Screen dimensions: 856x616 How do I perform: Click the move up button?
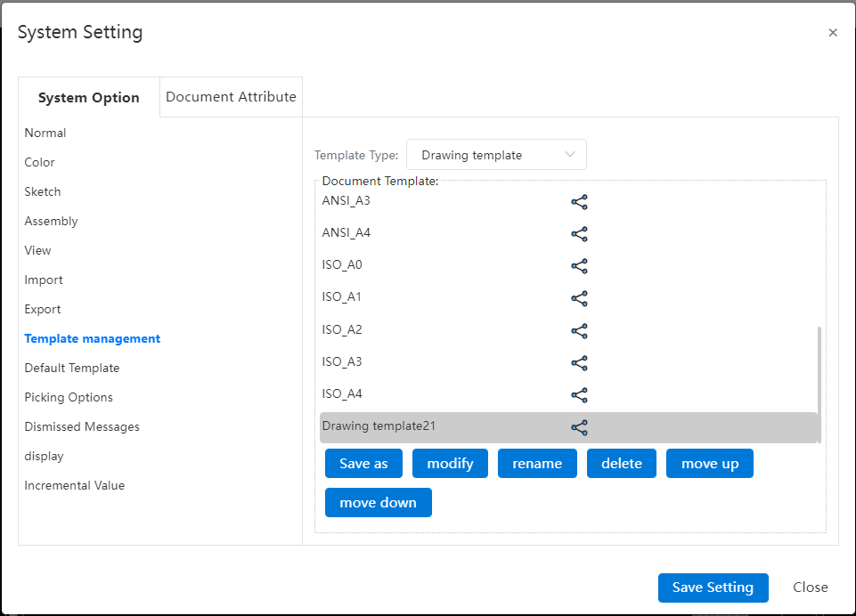point(710,463)
